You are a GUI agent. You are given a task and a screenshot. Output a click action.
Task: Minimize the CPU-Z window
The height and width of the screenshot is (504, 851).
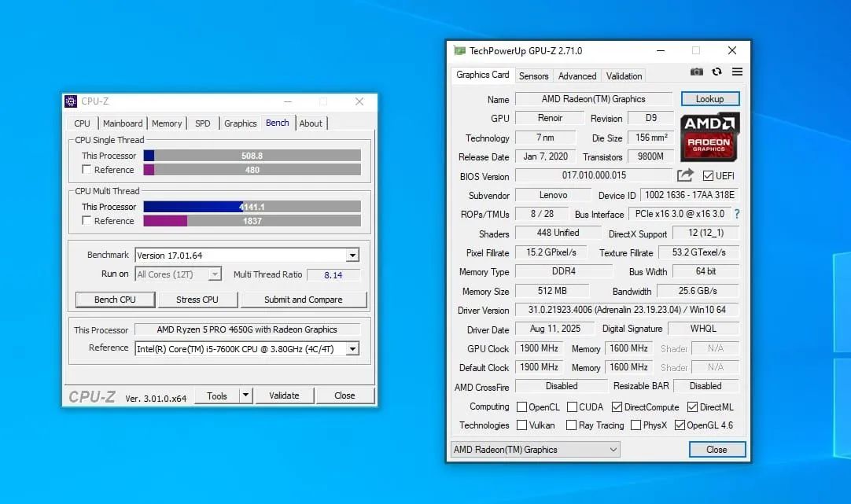(x=288, y=101)
